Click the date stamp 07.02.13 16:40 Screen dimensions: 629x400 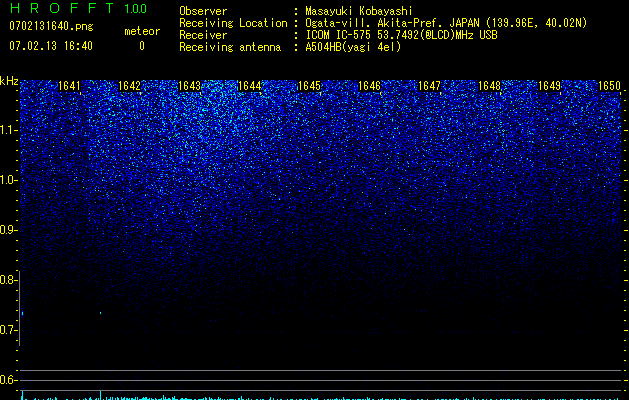[x=51, y=46]
